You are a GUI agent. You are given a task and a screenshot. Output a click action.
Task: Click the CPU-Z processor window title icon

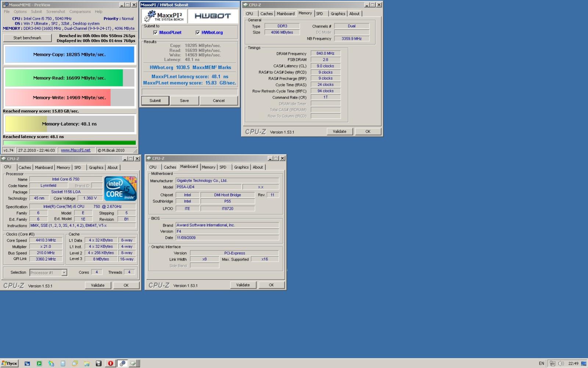(4, 159)
